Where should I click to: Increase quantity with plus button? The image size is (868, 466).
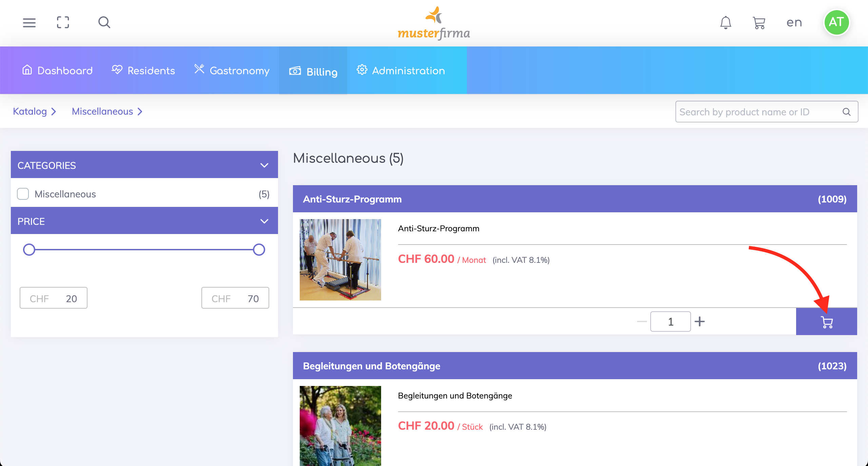click(699, 322)
